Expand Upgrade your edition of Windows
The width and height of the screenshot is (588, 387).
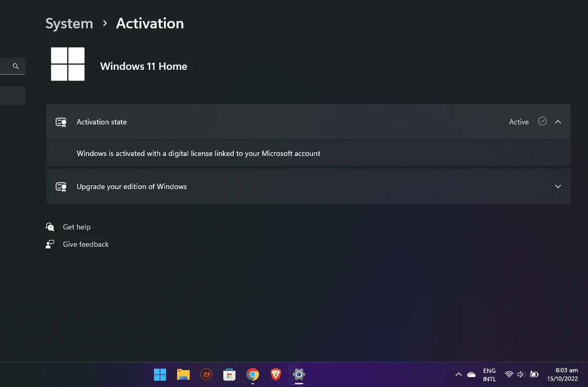[558, 186]
